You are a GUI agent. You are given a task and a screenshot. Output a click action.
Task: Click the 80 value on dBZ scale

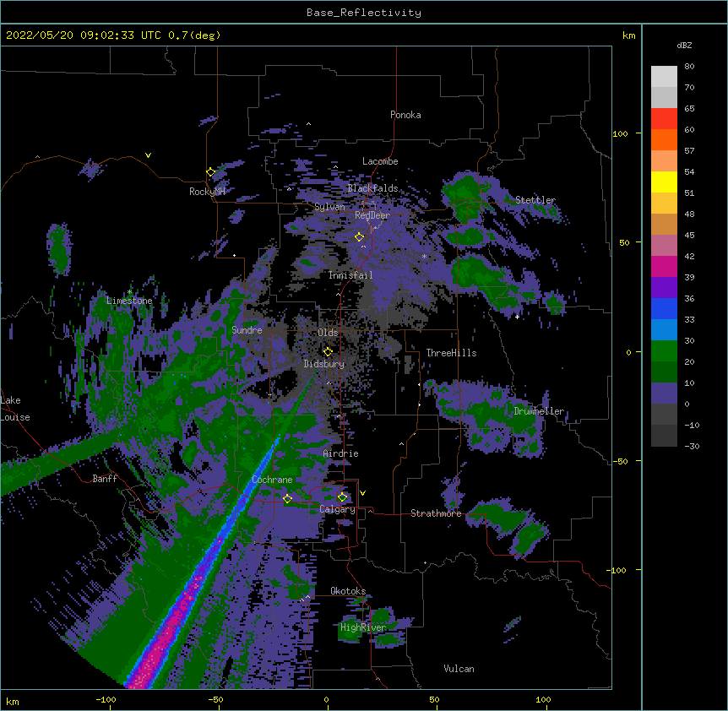click(689, 67)
